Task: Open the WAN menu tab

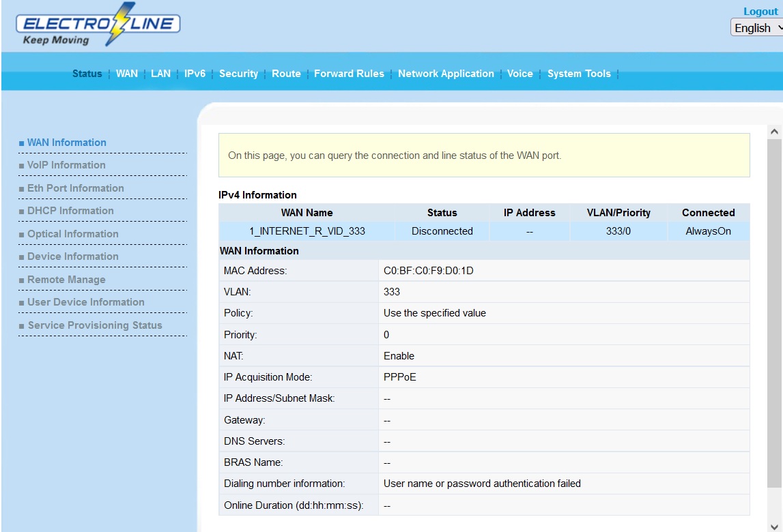Action: [126, 74]
